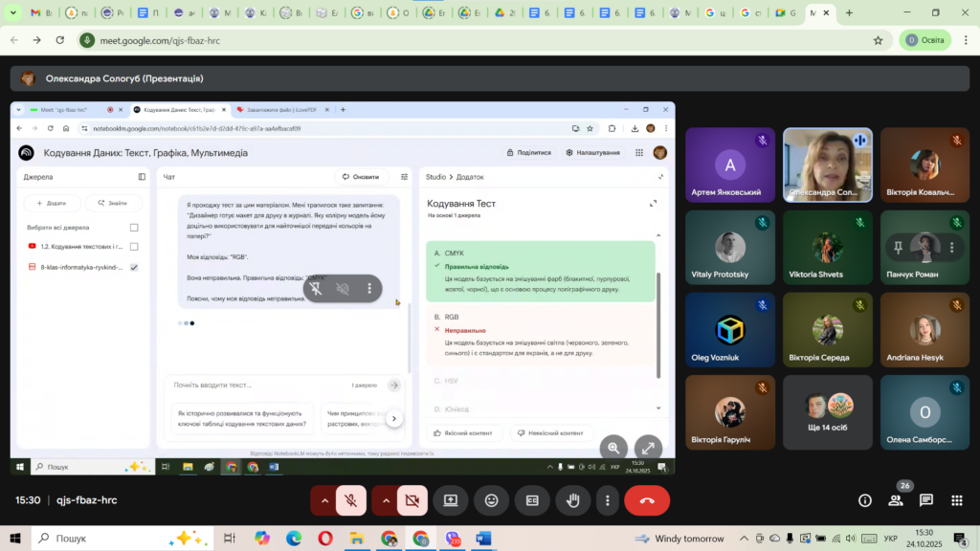This screenshot has width=980, height=551.
Task: Raise hand in the meeting
Action: click(x=573, y=500)
